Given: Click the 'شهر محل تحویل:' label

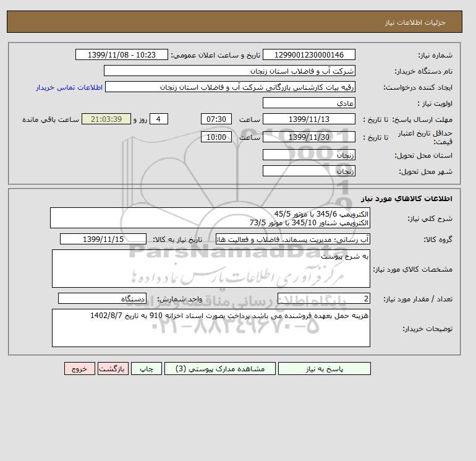Looking at the screenshot, I should pos(425,171).
